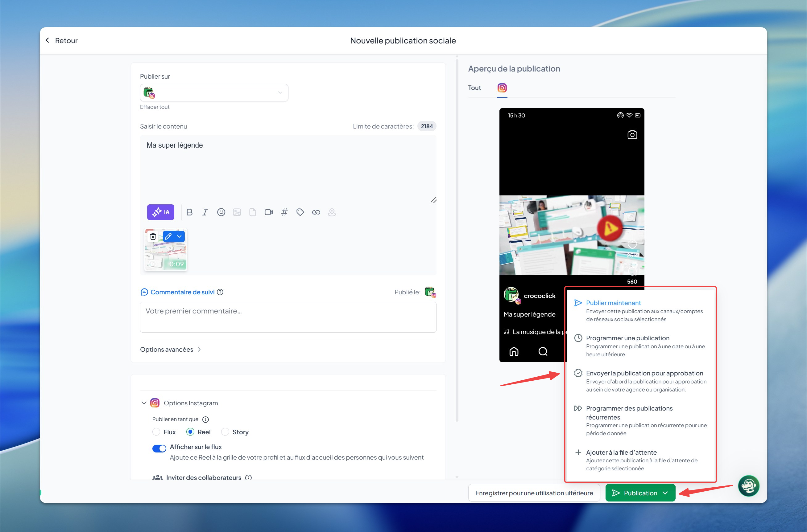
Task: Click the info icon beside Publier en tant que
Action: tap(205, 419)
